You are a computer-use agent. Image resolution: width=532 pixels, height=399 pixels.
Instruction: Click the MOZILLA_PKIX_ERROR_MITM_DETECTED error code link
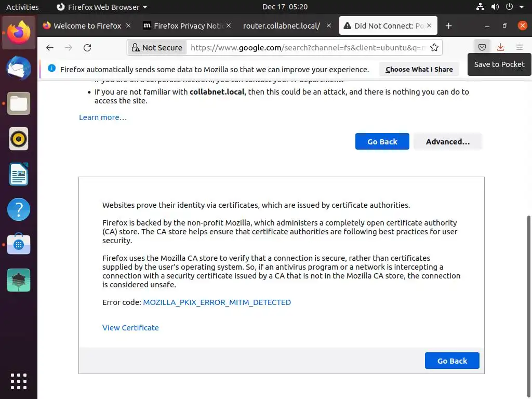coord(217,302)
